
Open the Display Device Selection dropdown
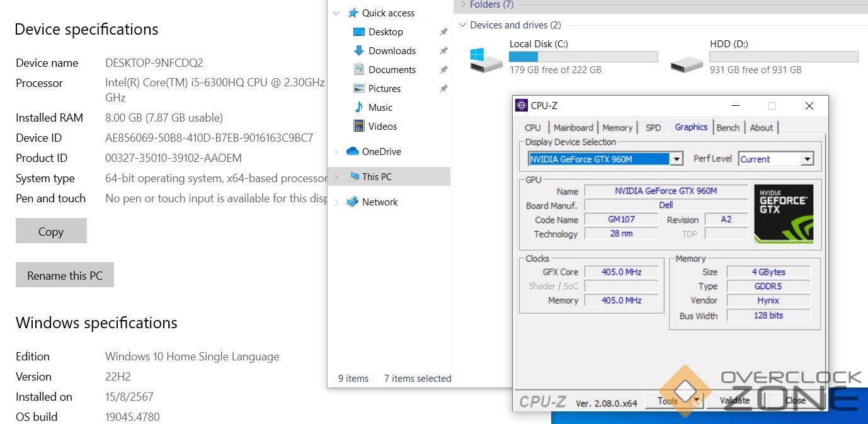point(677,159)
